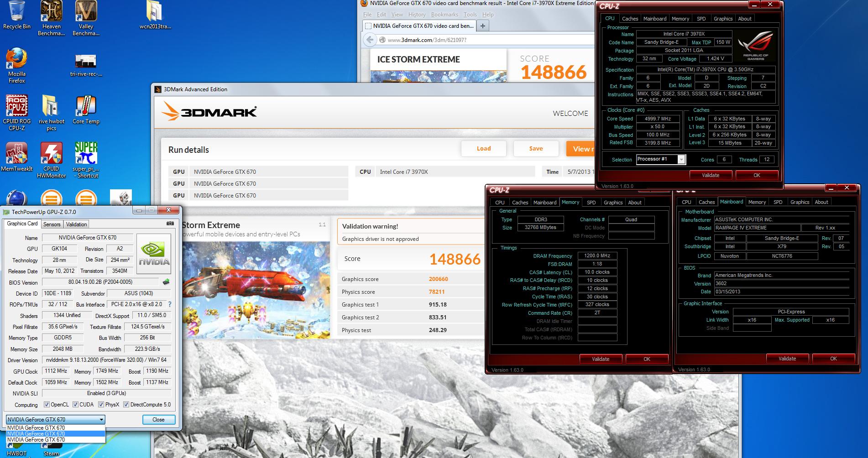Launch super_pi shortcut icon
Screen dimensions: 868x458
point(86,160)
